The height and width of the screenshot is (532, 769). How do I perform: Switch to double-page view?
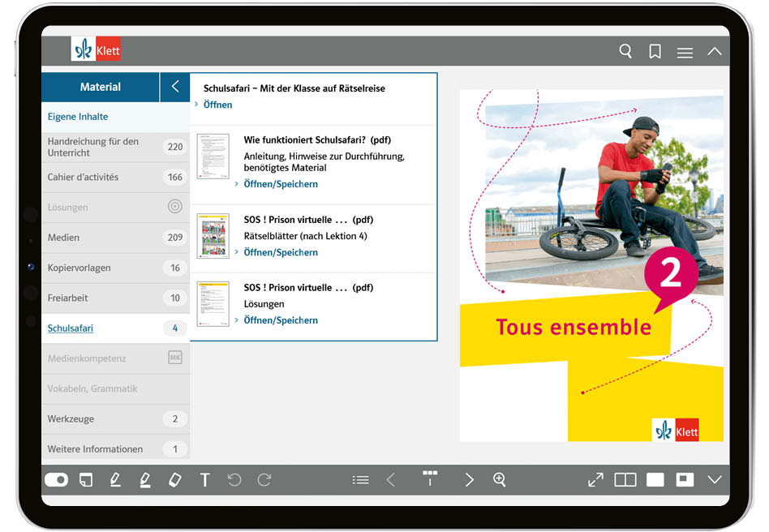[625, 479]
